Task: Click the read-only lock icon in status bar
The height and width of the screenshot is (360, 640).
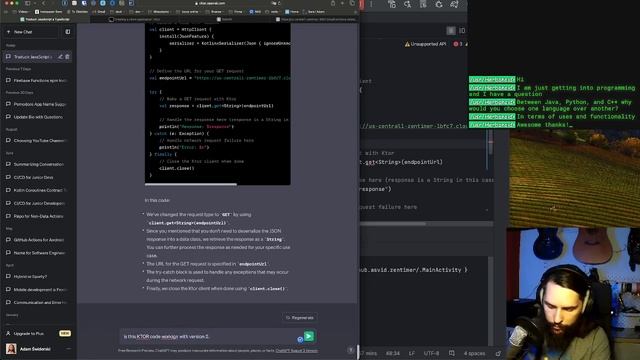Action: [x=498, y=353]
